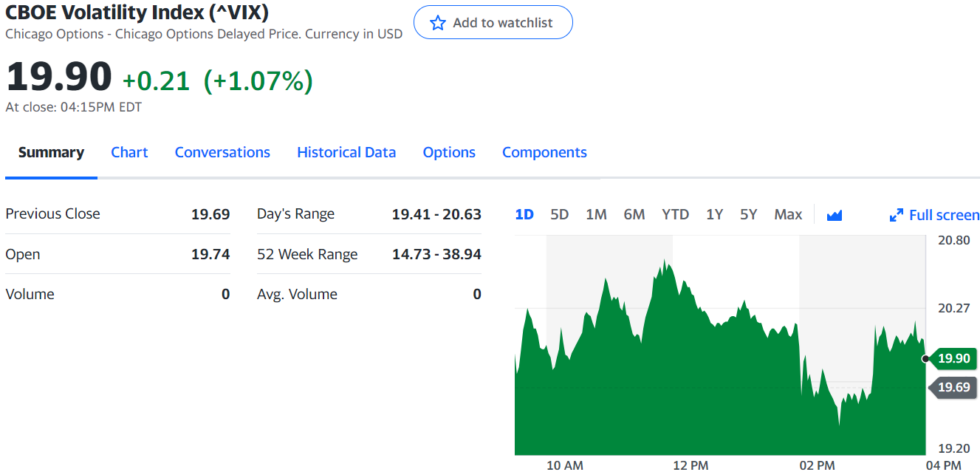Image resolution: width=980 pixels, height=472 pixels.
Task: Click the 19.90 current price marker on chart
Action: click(953, 358)
